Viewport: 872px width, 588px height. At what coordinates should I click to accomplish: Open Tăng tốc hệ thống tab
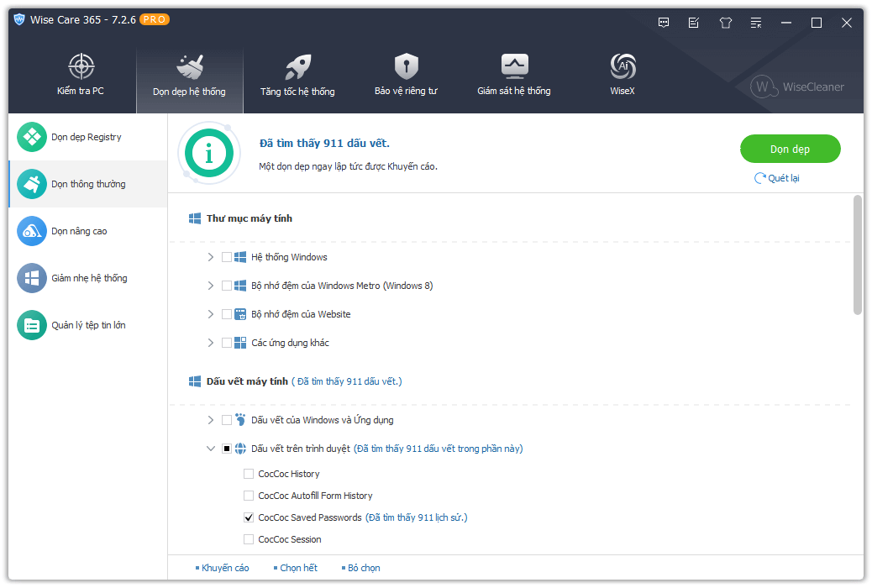point(297,76)
